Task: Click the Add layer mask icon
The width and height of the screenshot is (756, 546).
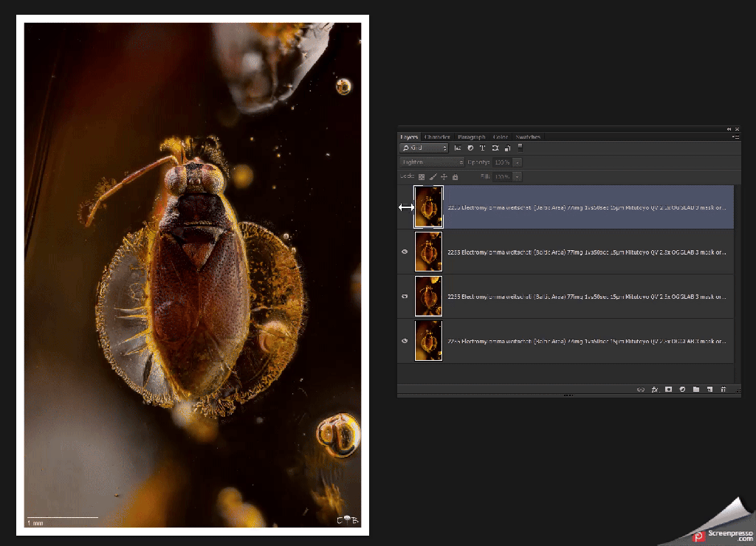Action: click(668, 389)
